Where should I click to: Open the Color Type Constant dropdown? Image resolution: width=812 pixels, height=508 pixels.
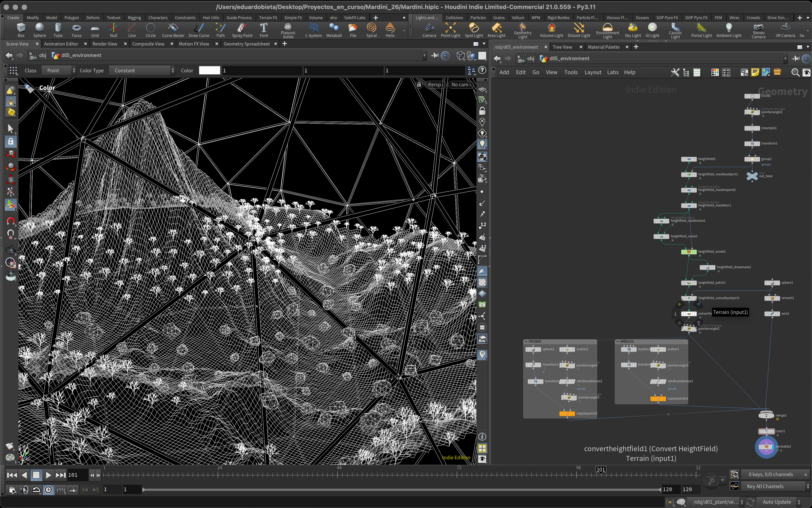pyautogui.click(x=143, y=71)
